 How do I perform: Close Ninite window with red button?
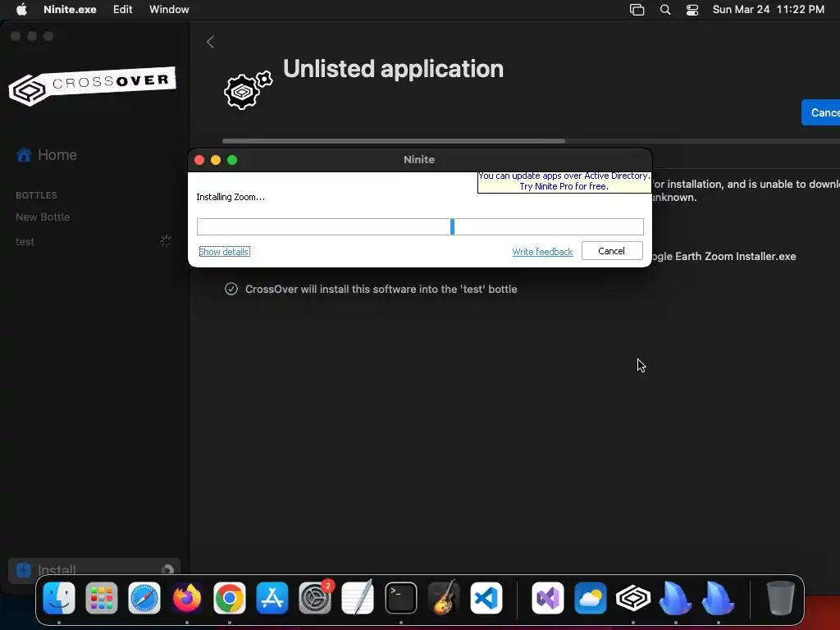pos(199,160)
